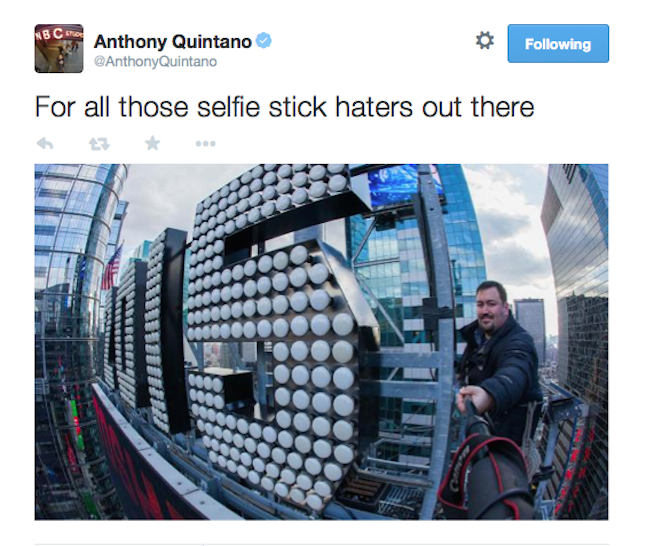Click the tweet text about selfie stick haters
Screen dimensions: 646x546
284,107
